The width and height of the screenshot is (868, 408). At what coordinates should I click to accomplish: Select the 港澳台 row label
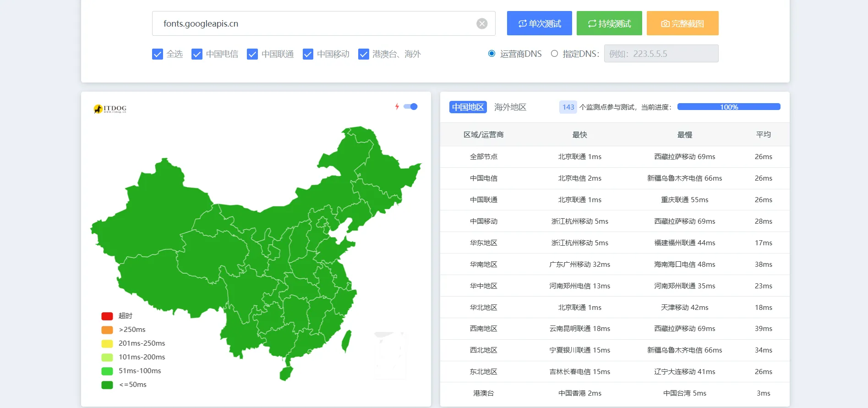click(x=484, y=393)
